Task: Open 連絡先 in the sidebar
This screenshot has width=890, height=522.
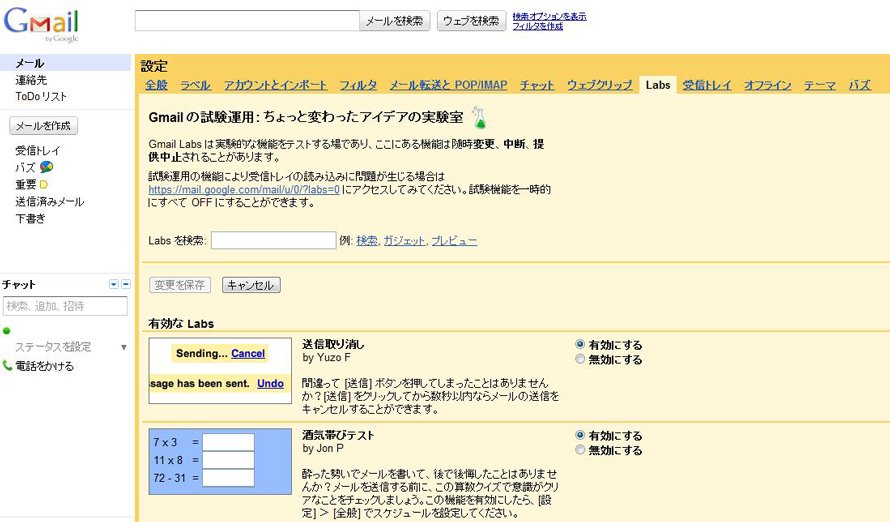Action: tap(31, 80)
